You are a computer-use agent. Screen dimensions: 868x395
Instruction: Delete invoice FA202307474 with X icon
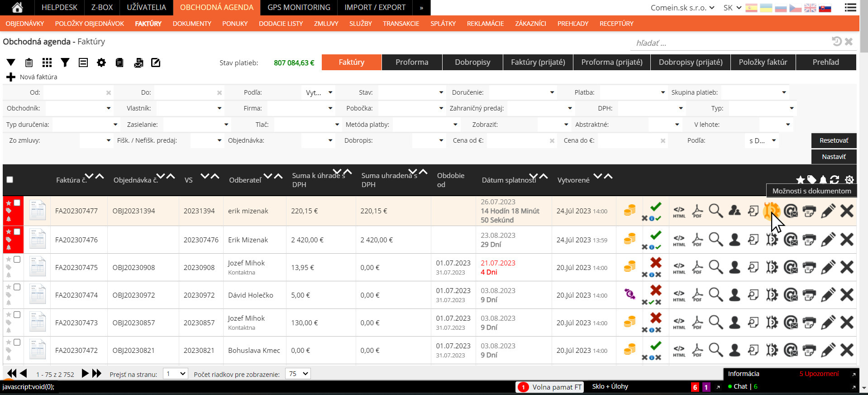pos(847,295)
